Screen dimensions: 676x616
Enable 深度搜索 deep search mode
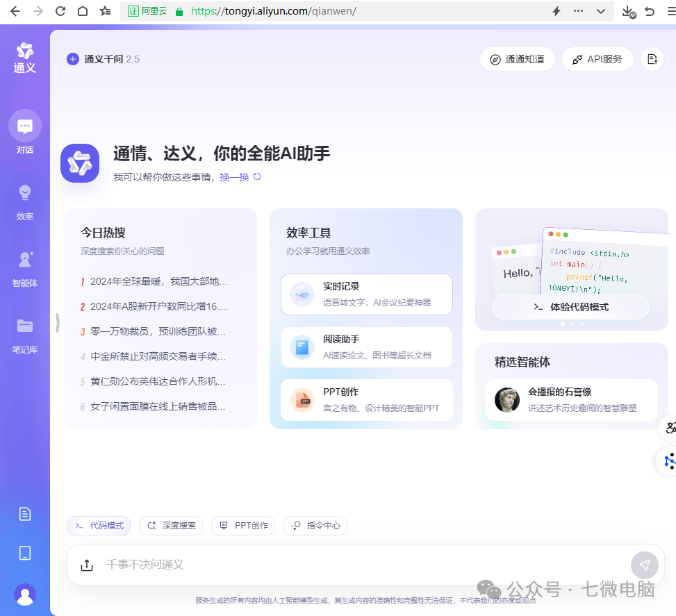point(170,526)
